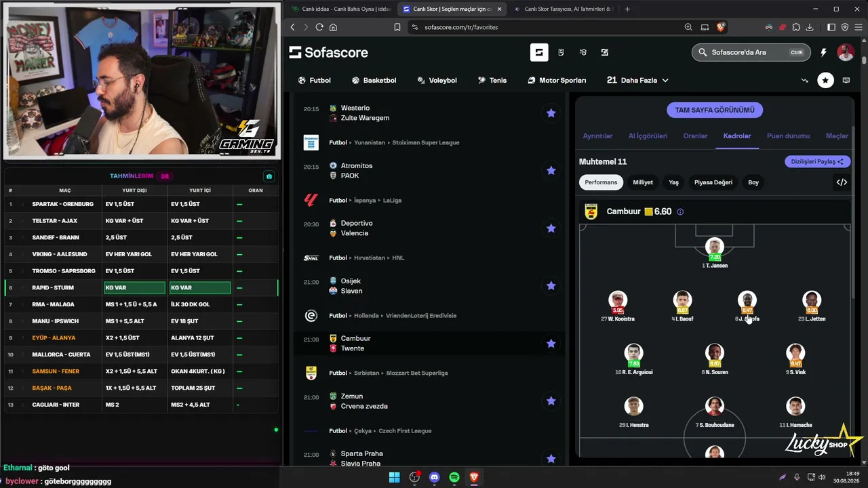Expand the '21 Daha Fazla' sports dropdown

coord(637,80)
